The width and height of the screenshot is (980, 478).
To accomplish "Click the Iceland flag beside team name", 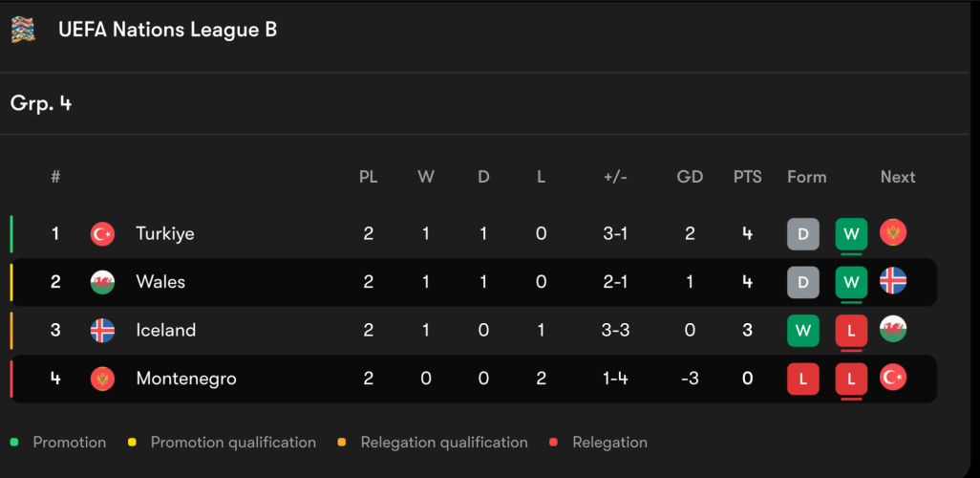I will [x=102, y=331].
